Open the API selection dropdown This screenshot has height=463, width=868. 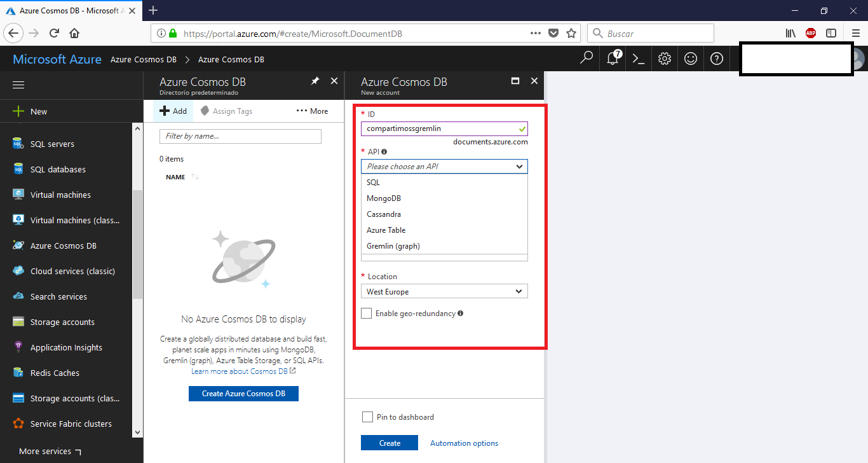(x=444, y=167)
